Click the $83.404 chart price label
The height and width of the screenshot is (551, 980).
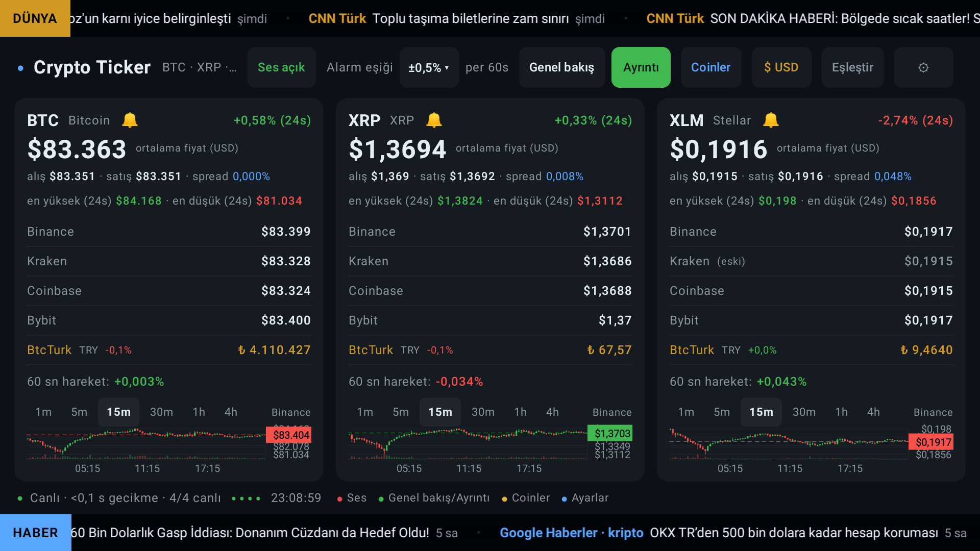coord(289,435)
